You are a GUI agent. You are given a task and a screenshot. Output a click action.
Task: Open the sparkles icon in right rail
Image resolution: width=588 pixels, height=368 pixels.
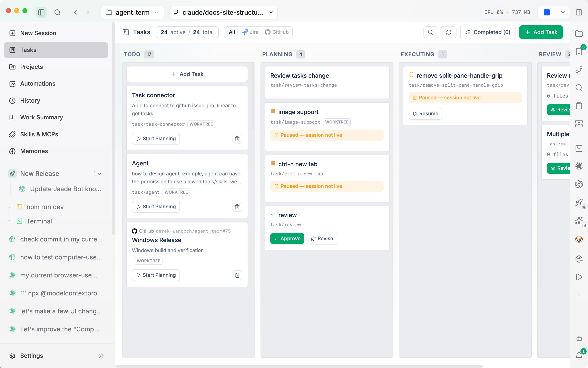click(579, 221)
